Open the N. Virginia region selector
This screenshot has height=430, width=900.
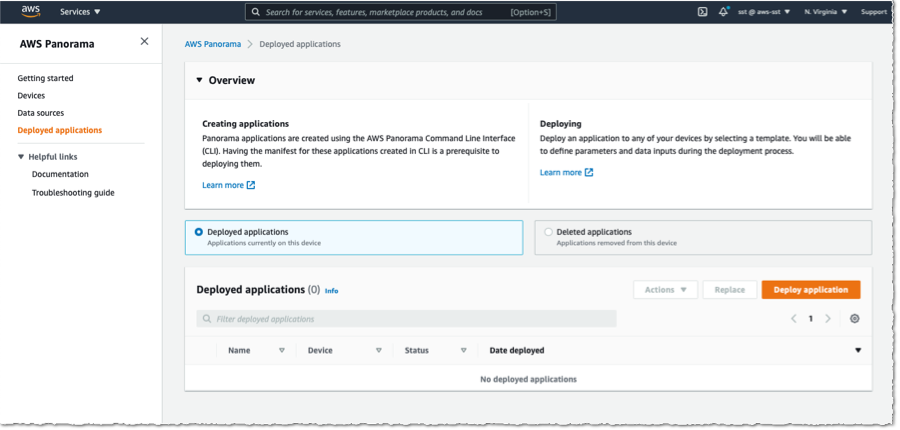click(x=825, y=11)
